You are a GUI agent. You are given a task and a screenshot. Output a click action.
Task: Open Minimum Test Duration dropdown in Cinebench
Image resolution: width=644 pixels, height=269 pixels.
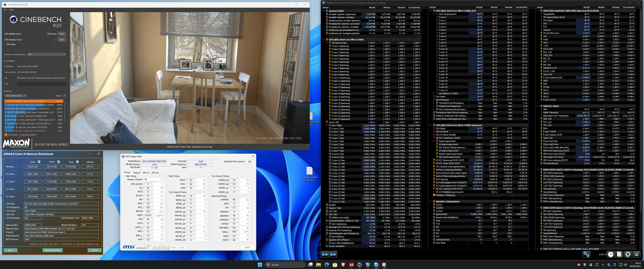point(46,54)
